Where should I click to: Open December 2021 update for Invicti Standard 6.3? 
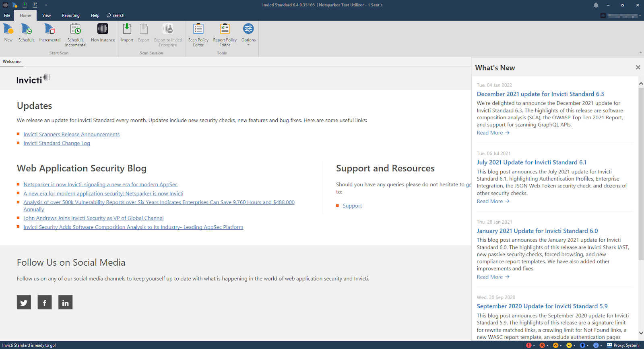(x=540, y=94)
